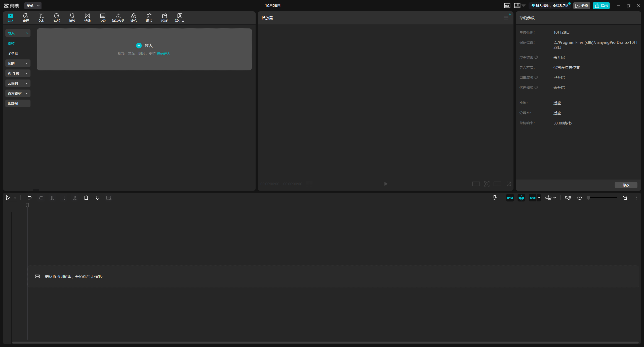Open the 转场 transitions panel

coord(87,18)
